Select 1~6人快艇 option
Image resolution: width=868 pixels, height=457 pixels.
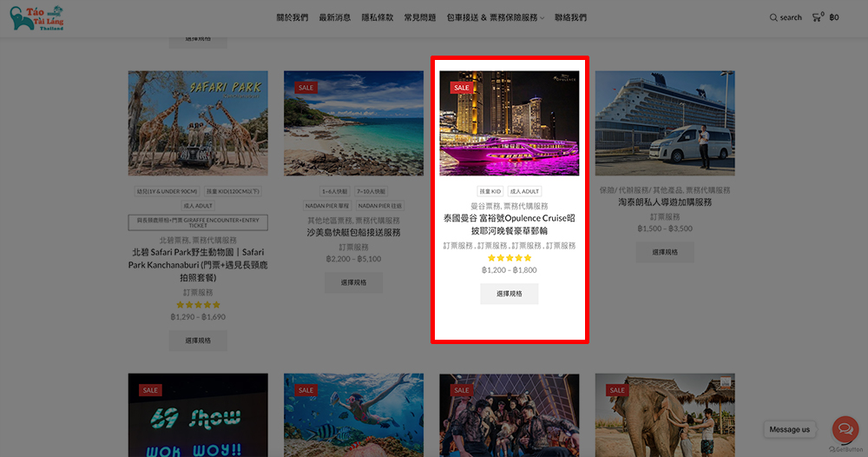click(x=335, y=192)
